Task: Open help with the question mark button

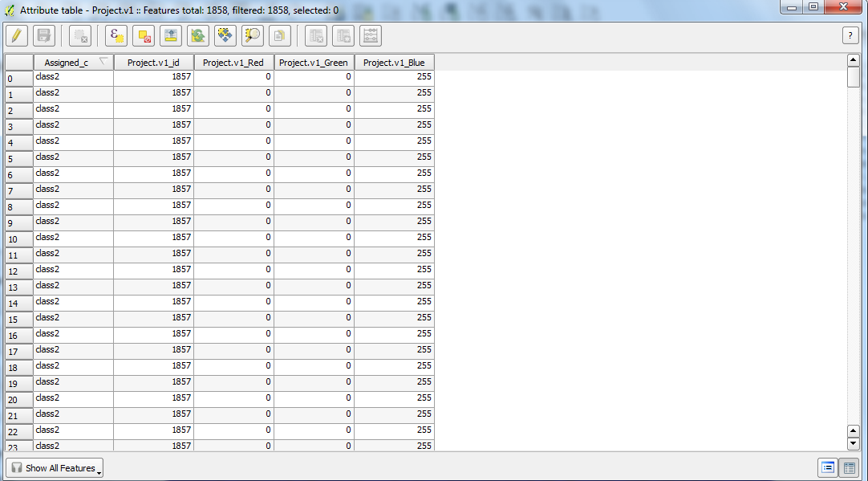Action: [x=850, y=35]
